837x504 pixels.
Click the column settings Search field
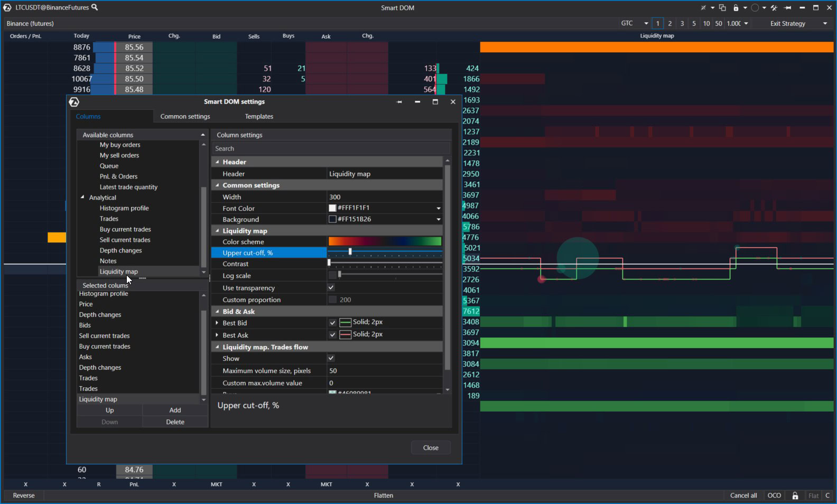coord(331,149)
